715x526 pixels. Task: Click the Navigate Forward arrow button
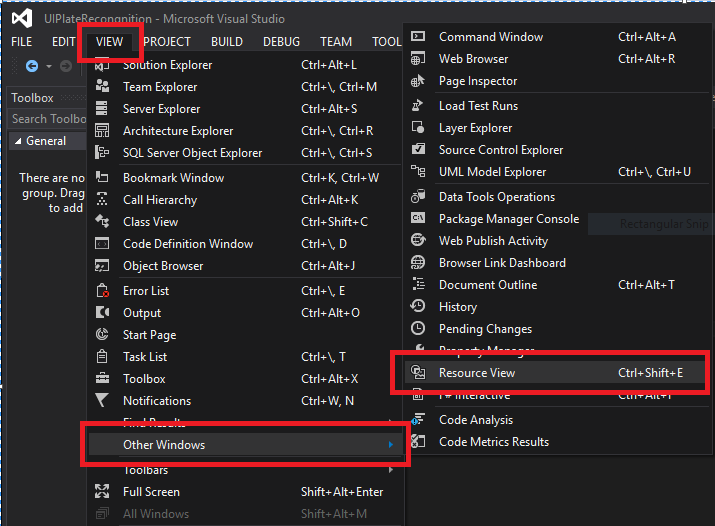(x=66, y=66)
